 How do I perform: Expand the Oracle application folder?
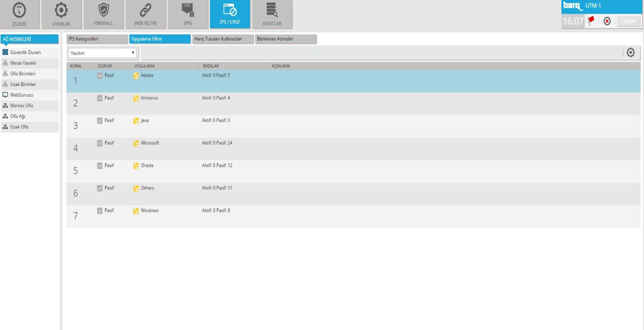136,166
